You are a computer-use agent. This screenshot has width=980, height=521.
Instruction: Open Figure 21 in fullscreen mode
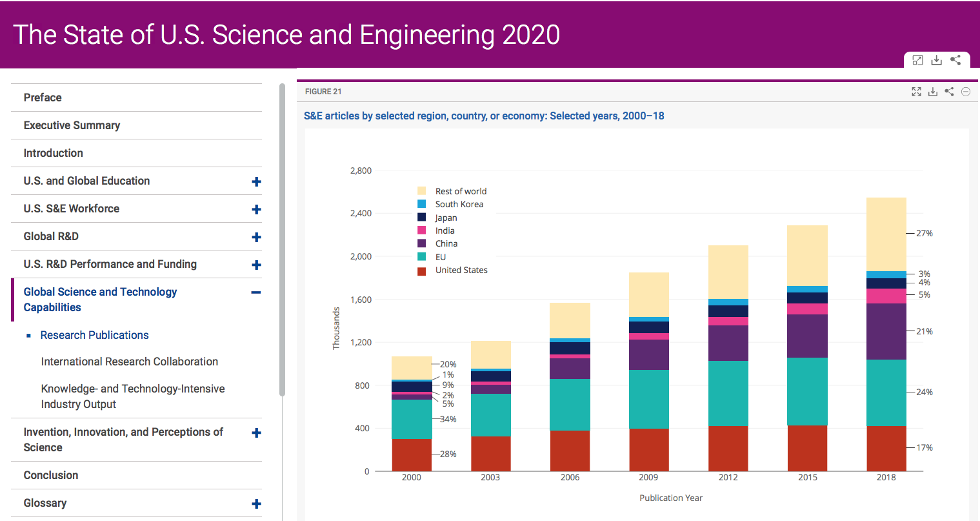[916, 92]
